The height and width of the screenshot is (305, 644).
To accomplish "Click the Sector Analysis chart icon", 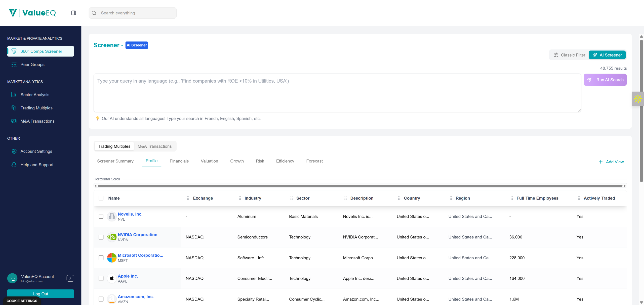I will coord(14,95).
